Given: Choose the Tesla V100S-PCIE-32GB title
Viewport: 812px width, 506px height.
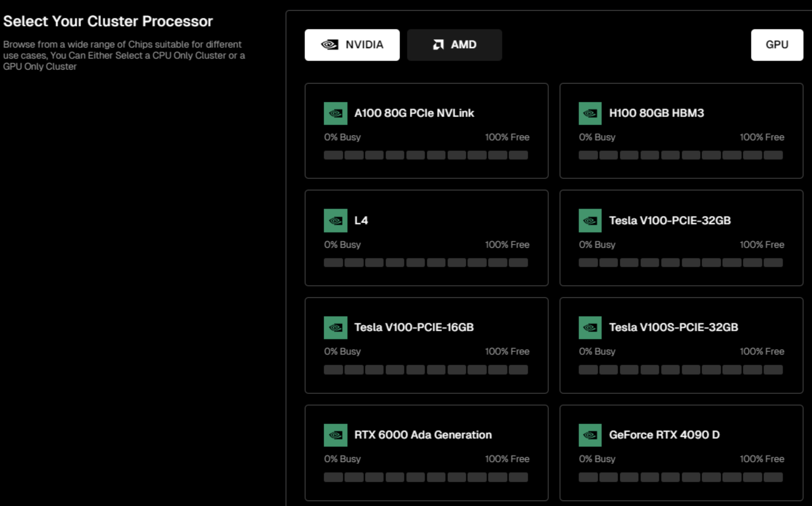Looking at the screenshot, I should click(x=674, y=327).
